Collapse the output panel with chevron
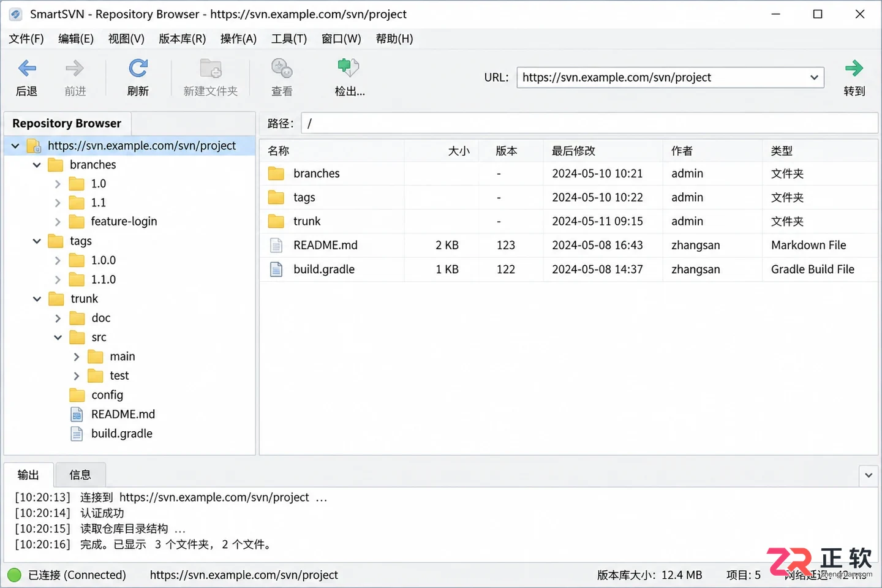Screen dimensions: 882x588 pyautogui.click(x=869, y=475)
